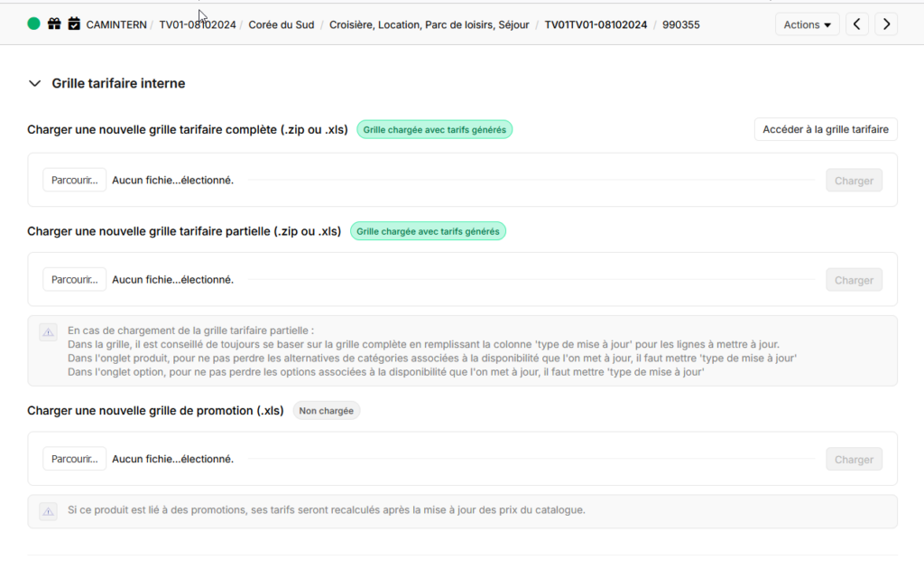Click warning icon in promotions note
The height and width of the screenshot is (578, 924).
point(49,511)
